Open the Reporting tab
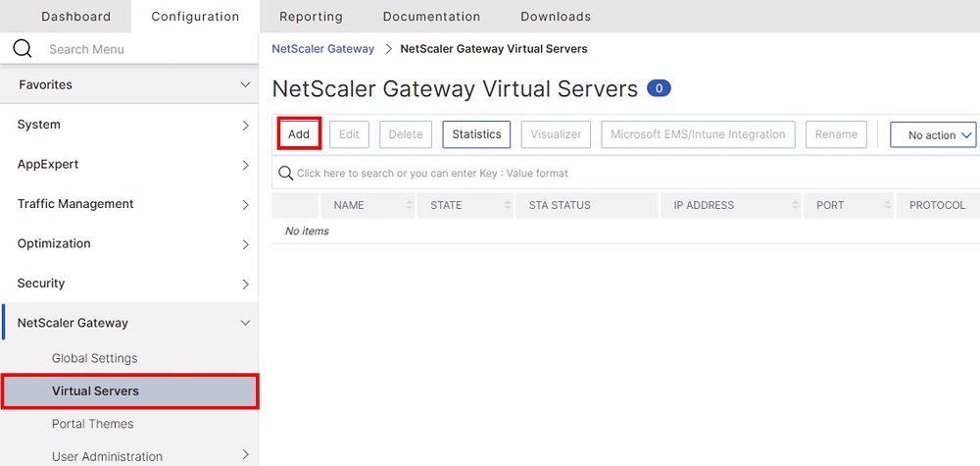 (x=311, y=17)
